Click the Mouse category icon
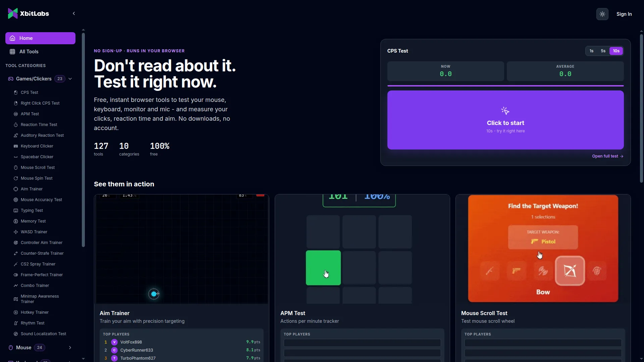Image resolution: width=644 pixels, height=362 pixels. point(10,348)
